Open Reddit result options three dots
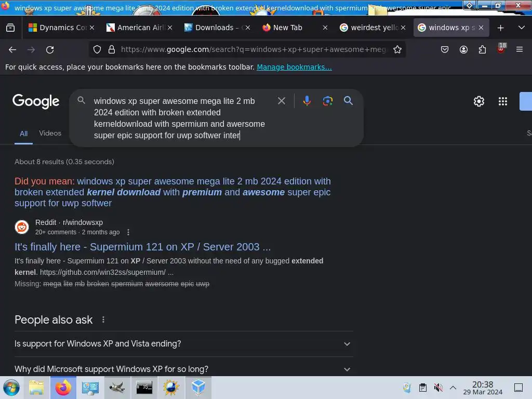Viewport: 532px width, 399px height. (128, 232)
